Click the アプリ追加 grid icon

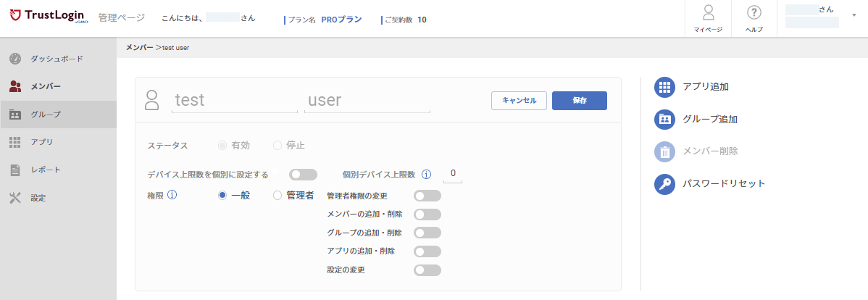tap(665, 87)
